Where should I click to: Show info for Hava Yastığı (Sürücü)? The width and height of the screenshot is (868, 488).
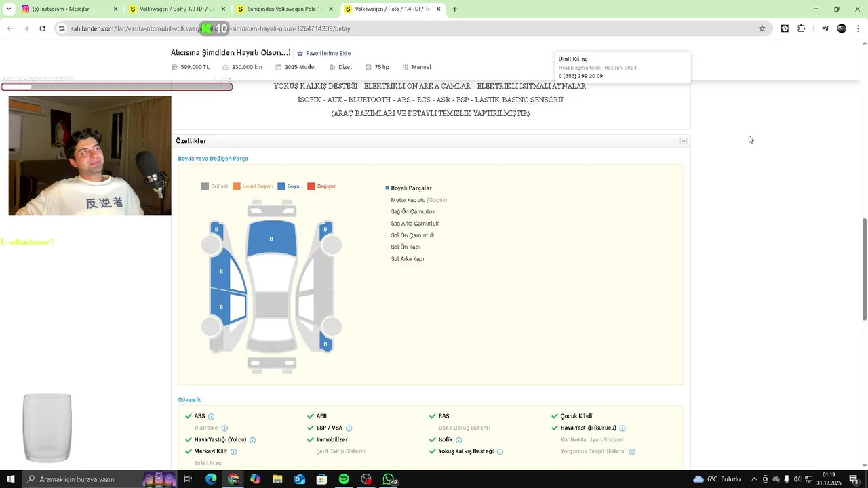[623, 428]
